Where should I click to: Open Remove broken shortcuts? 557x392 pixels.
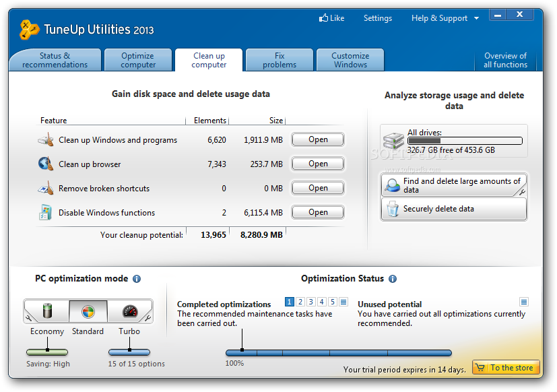click(318, 188)
